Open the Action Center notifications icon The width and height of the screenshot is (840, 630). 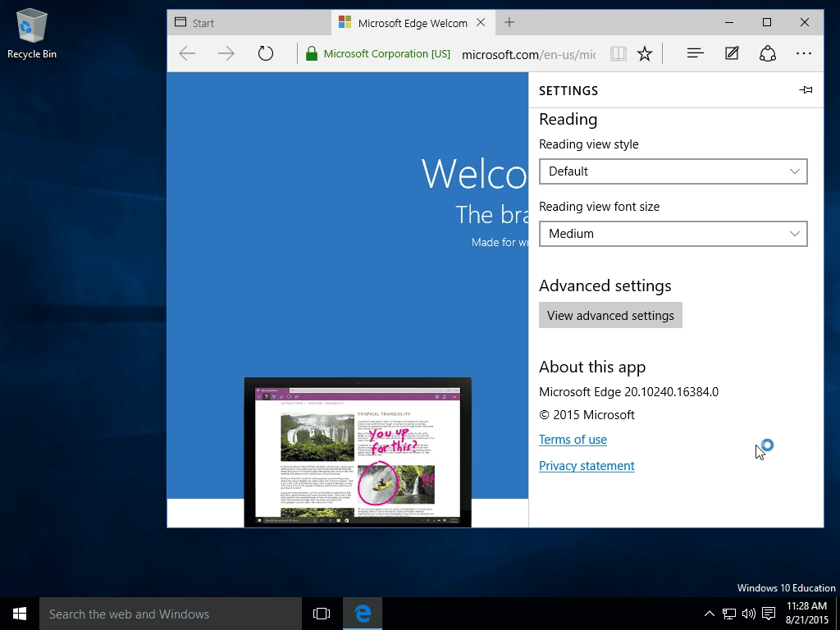769,614
